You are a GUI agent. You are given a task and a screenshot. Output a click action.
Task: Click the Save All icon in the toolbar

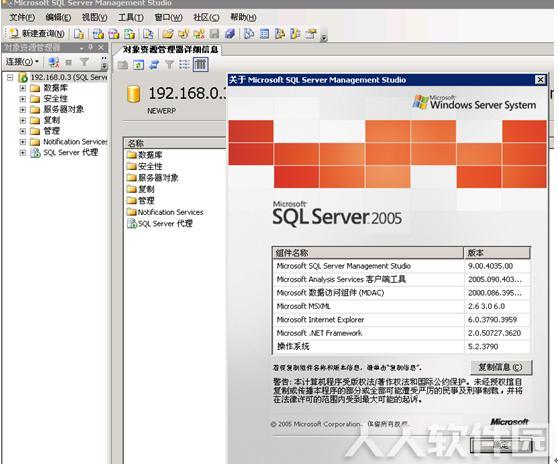point(230,34)
